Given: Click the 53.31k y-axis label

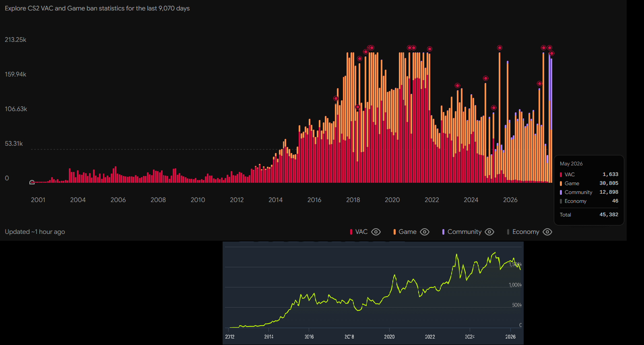Looking at the screenshot, I should [x=14, y=144].
